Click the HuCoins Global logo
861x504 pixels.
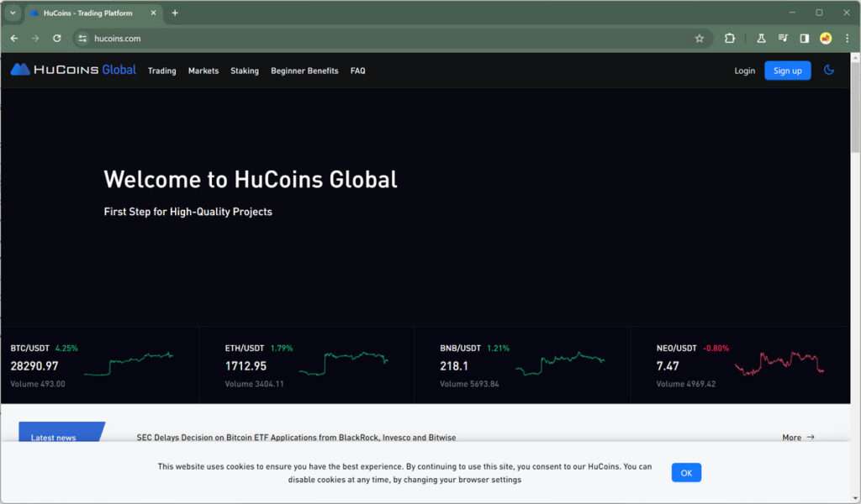tap(73, 71)
